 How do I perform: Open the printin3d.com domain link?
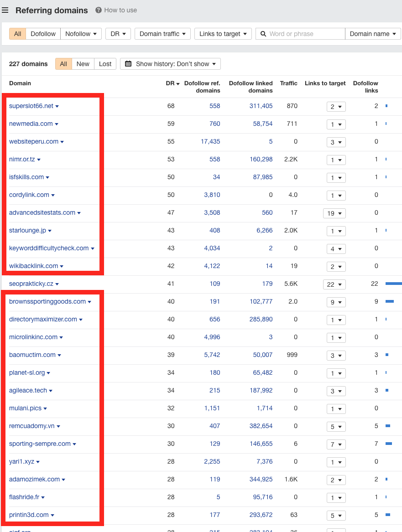(29, 515)
